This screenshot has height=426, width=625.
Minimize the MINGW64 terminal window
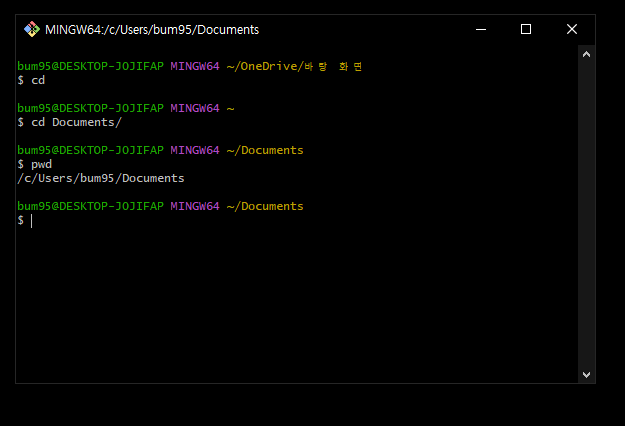pos(481,29)
